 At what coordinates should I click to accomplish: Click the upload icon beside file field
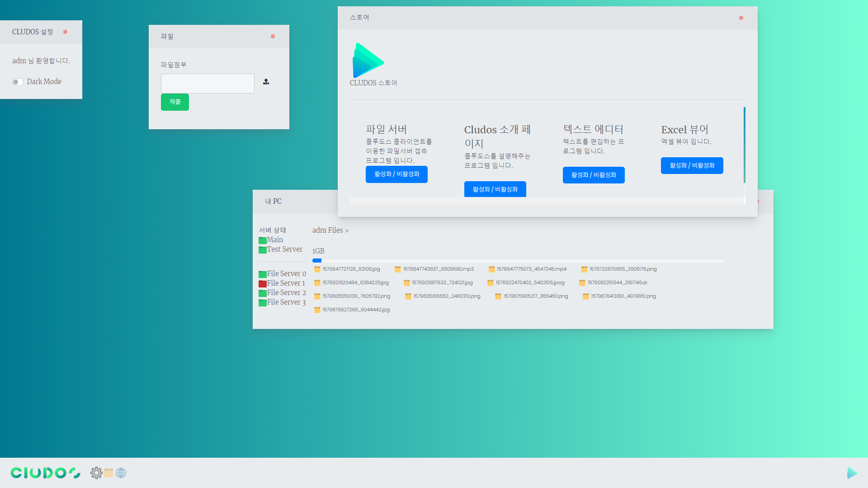pos(266,82)
